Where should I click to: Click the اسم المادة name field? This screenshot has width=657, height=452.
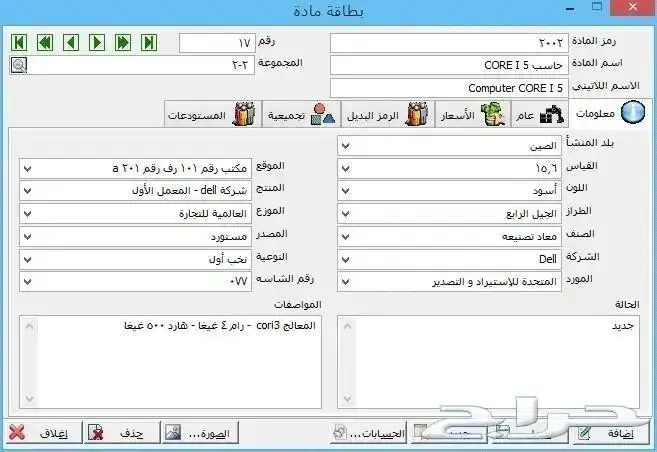(449, 65)
